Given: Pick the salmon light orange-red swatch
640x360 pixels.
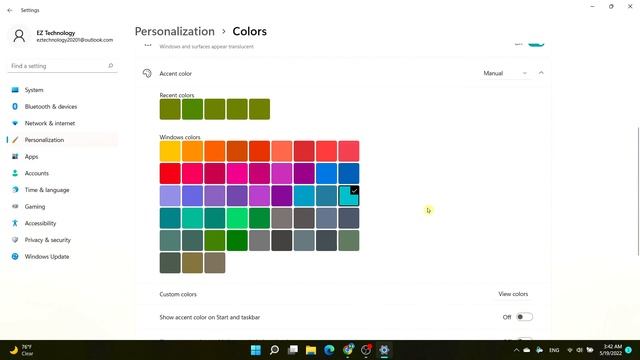Looking at the screenshot, I should [282, 151].
